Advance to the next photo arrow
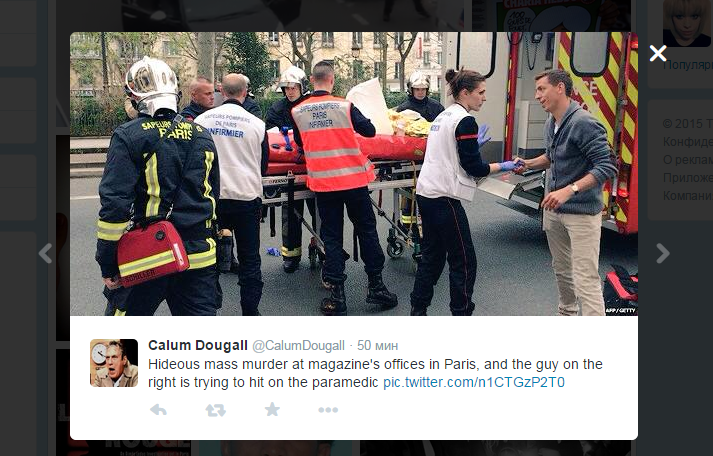 [663, 253]
